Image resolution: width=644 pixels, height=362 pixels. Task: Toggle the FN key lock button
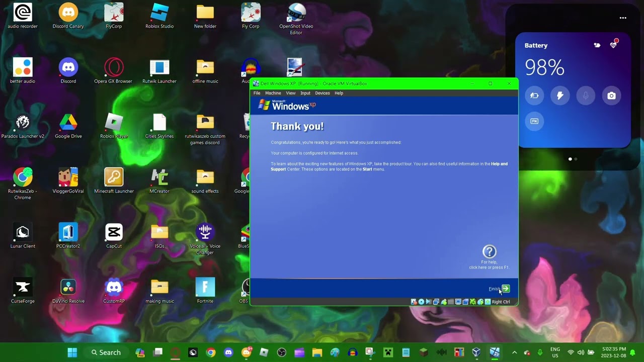[534, 121]
